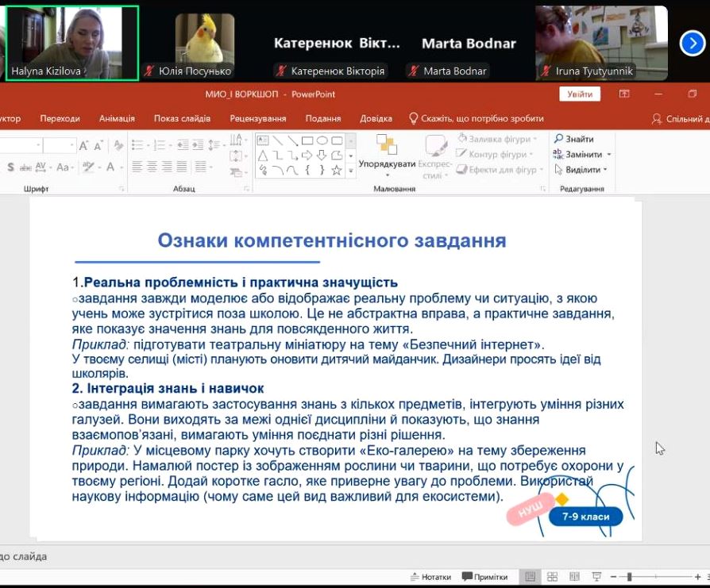Click the Increase Font Size icon
Screen dimensions: 710x588
tap(84, 145)
